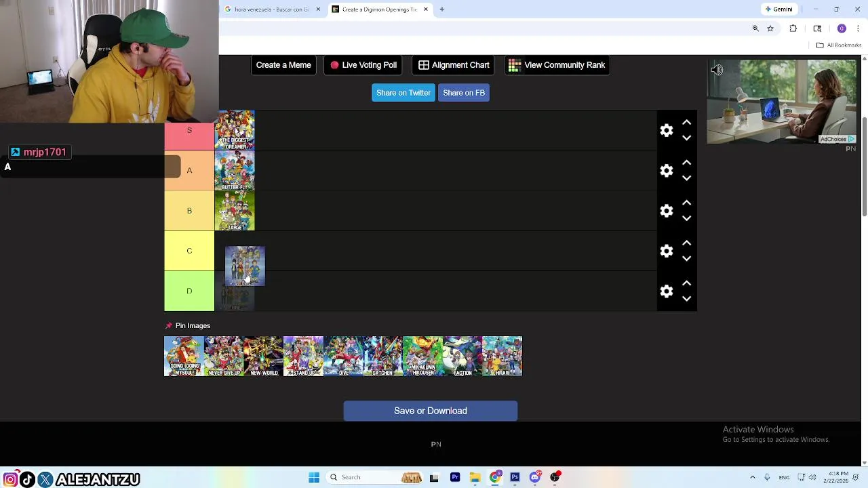This screenshot has width=868, height=488.
Task: Open the Chrome three-dot menu
Action: pos(859,28)
